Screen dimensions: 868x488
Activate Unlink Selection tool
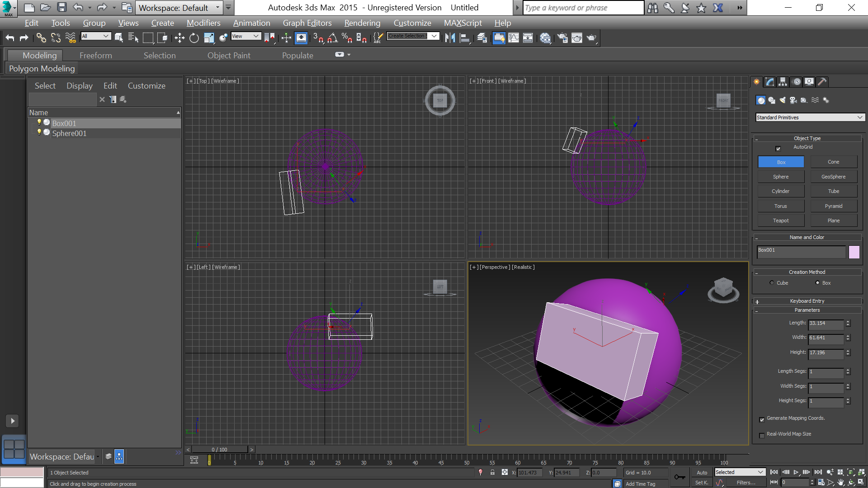pyautogui.click(x=56, y=38)
